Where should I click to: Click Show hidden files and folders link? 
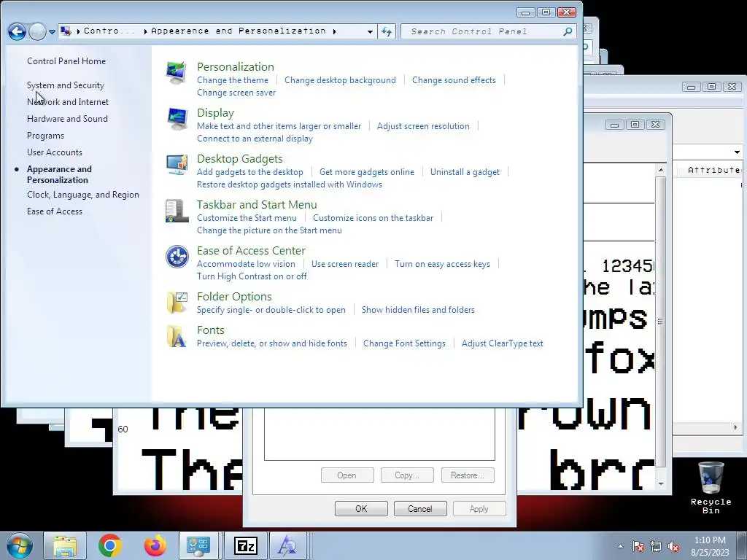coord(418,309)
